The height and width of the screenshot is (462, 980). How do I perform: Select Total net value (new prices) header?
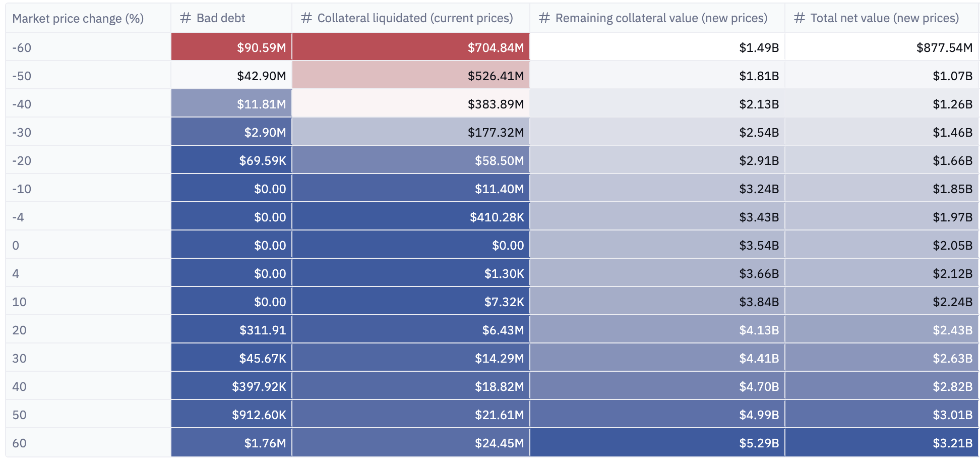pyautogui.click(x=884, y=18)
